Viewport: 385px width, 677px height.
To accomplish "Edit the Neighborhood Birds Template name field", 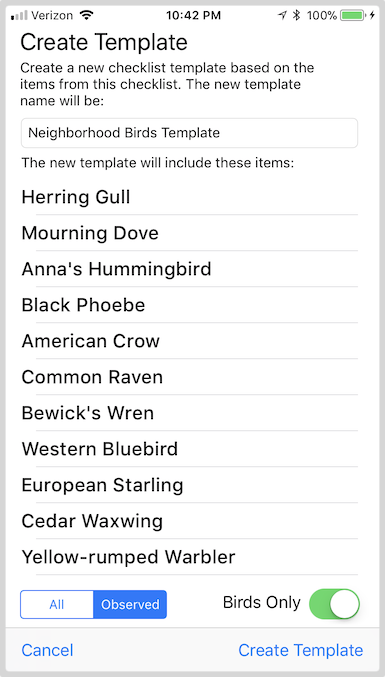I will [189, 133].
